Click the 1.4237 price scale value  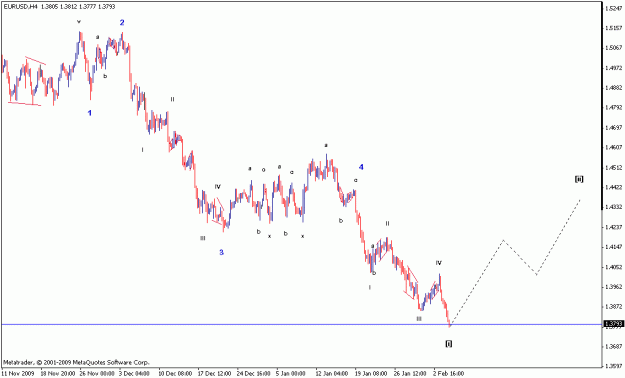tap(614, 227)
